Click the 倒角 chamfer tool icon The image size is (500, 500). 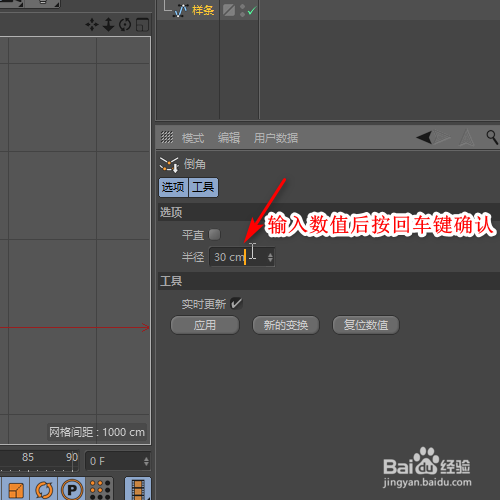tap(169, 164)
